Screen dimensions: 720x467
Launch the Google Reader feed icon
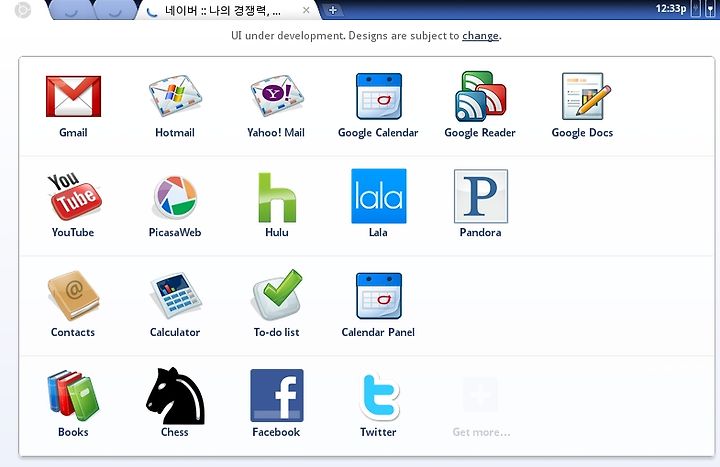coord(480,96)
